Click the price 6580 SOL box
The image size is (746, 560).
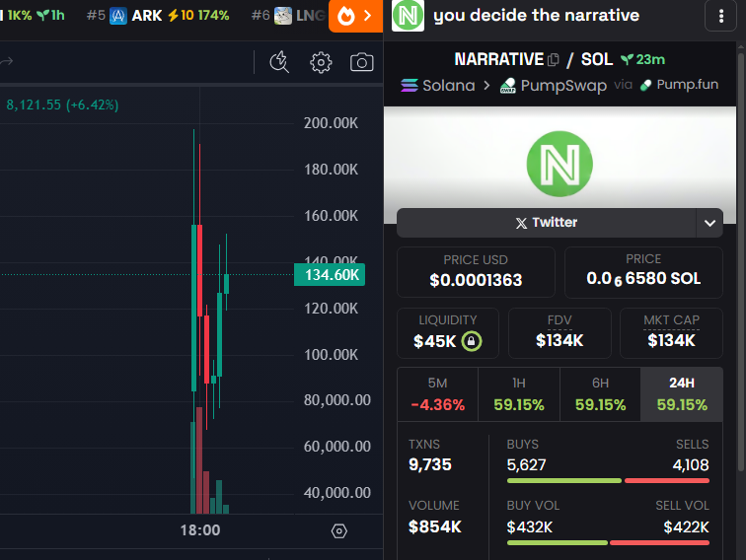click(643, 272)
